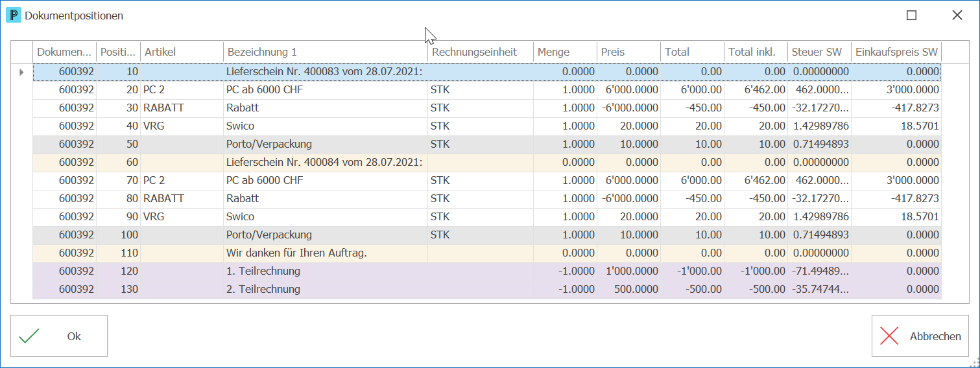Click the Total inkl. column header
The width and height of the screenshot is (980, 368).
756,52
